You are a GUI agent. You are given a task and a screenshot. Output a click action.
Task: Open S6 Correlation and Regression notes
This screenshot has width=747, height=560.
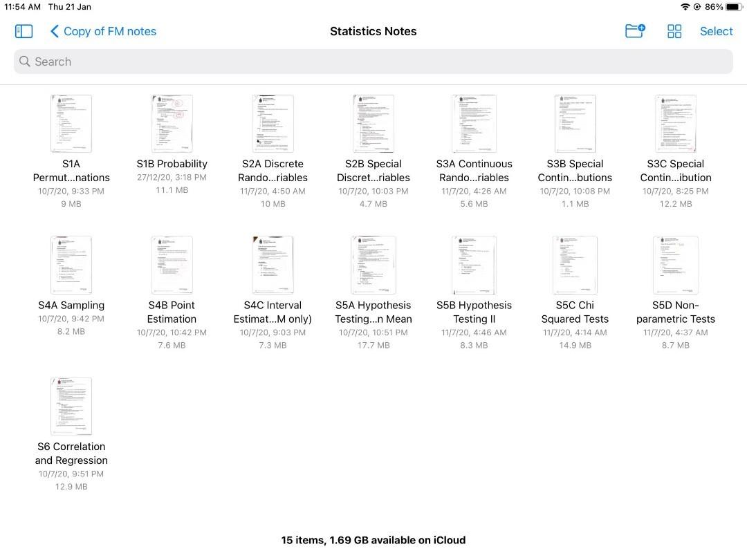click(71, 407)
